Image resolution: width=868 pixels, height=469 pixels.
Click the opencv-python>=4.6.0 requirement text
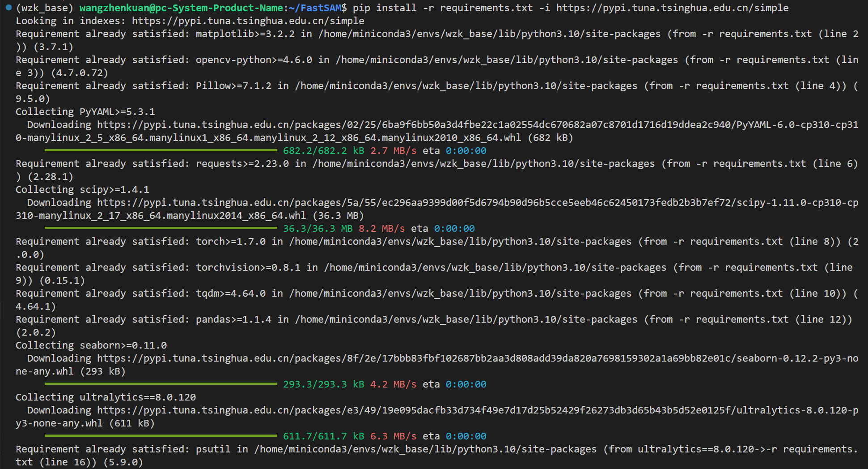click(x=254, y=60)
